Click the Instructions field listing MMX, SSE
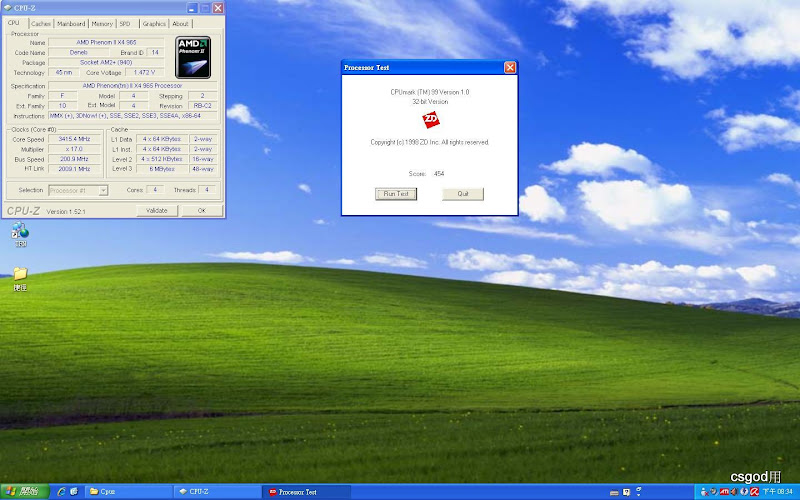800x500 pixels. tap(133, 116)
